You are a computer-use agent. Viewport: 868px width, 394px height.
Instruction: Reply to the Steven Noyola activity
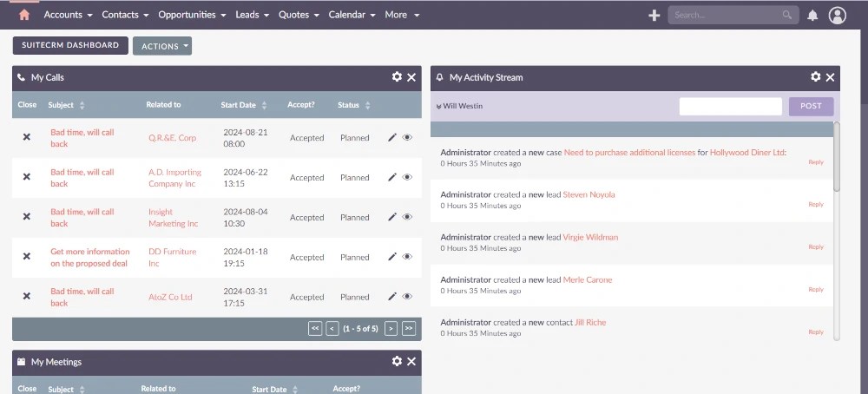coord(816,204)
